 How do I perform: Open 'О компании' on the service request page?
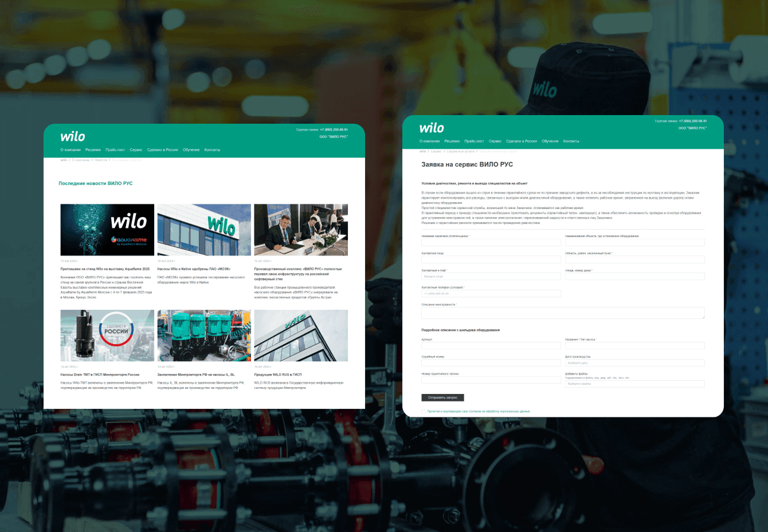point(430,141)
